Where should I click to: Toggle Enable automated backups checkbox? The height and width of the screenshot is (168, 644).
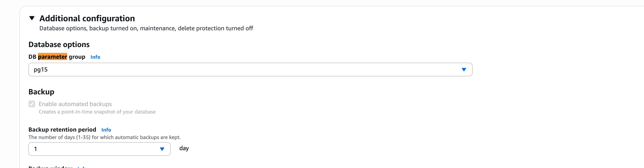32,104
